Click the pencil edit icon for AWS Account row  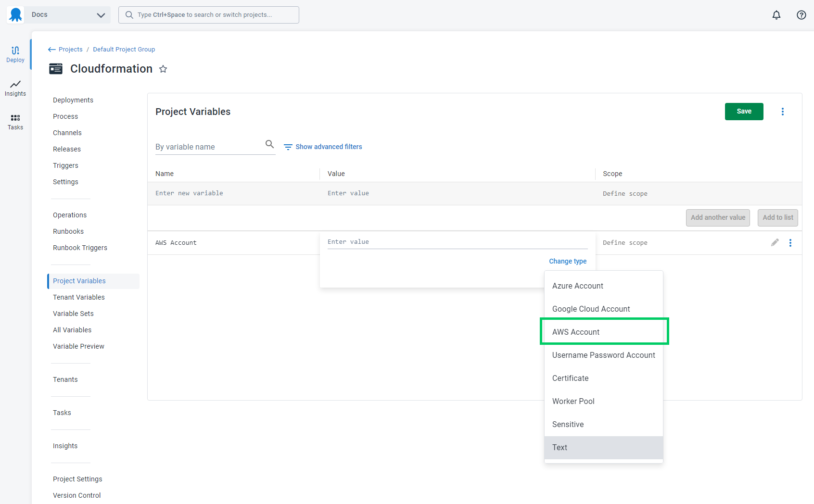(775, 242)
